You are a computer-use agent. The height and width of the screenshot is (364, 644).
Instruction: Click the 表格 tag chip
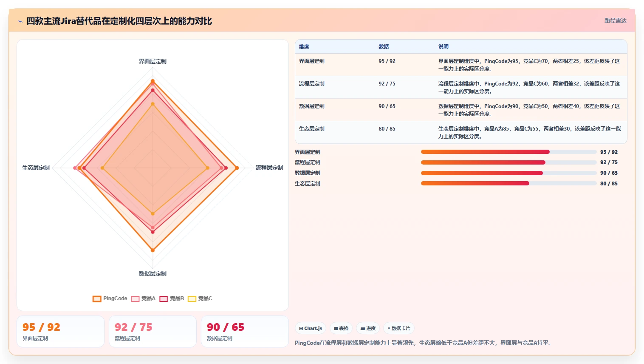click(341, 328)
